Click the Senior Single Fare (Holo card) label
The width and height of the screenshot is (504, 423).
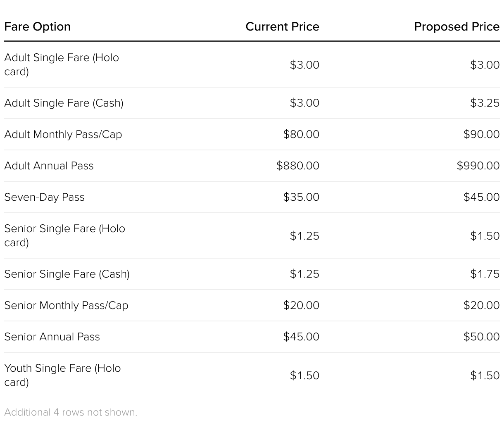(x=64, y=235)
